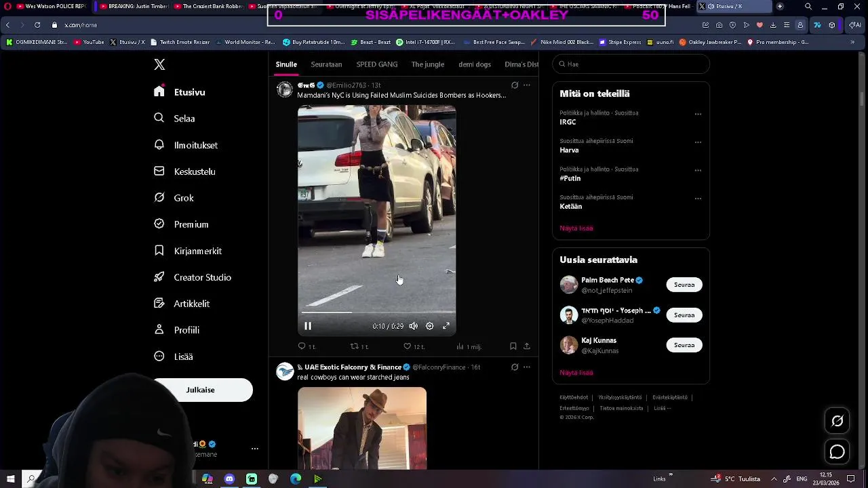Open Keskustelu messages
This screenshot has width=868, height=488.
click(x=184, y=171)
